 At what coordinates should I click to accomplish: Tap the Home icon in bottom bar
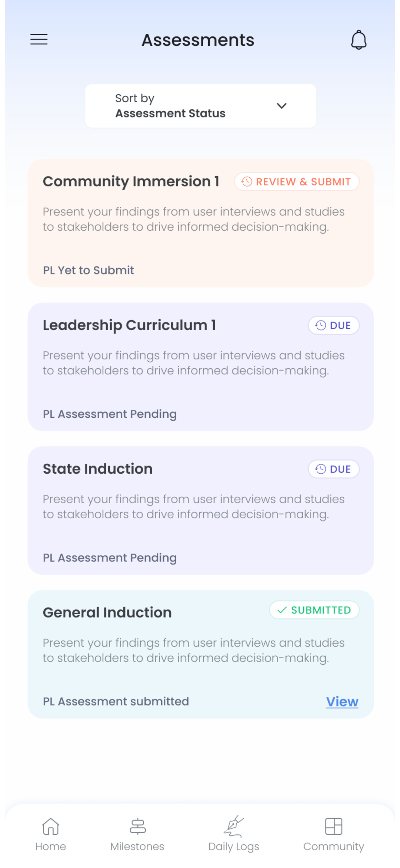point(51,826)
